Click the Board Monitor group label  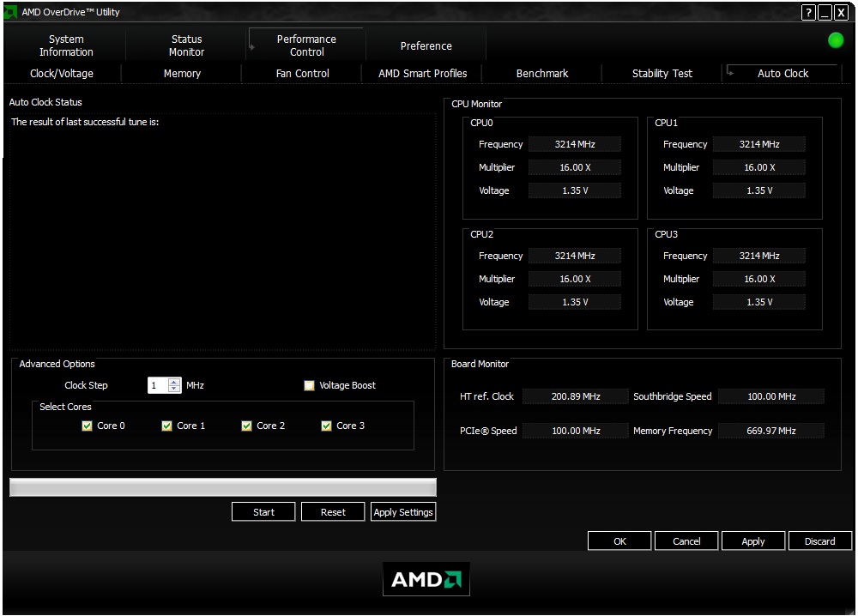480,364
